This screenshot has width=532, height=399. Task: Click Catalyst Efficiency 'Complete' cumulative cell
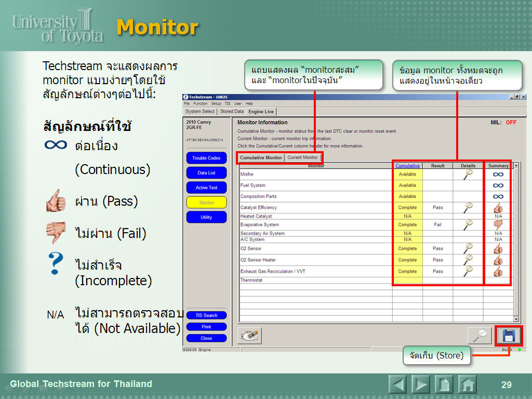coord(407,208)
